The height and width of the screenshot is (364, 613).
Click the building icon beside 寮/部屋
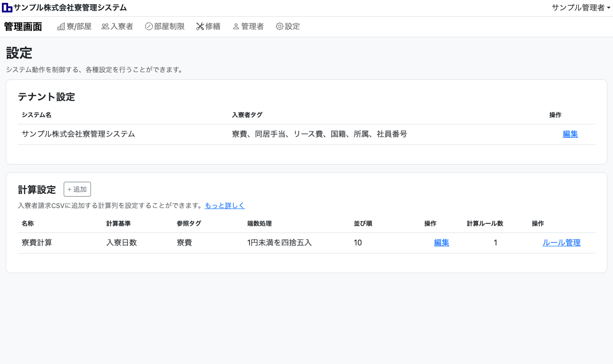(x=61, y=27)
